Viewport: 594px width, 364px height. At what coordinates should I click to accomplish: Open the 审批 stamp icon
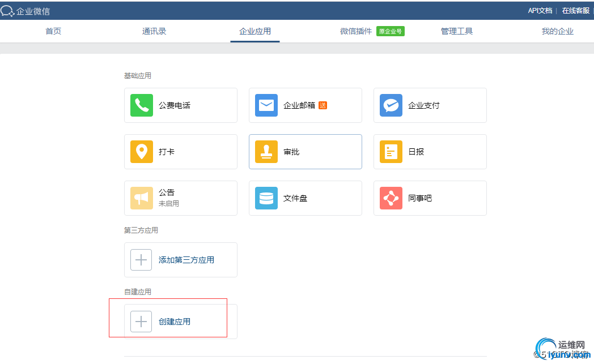[266, 152]
